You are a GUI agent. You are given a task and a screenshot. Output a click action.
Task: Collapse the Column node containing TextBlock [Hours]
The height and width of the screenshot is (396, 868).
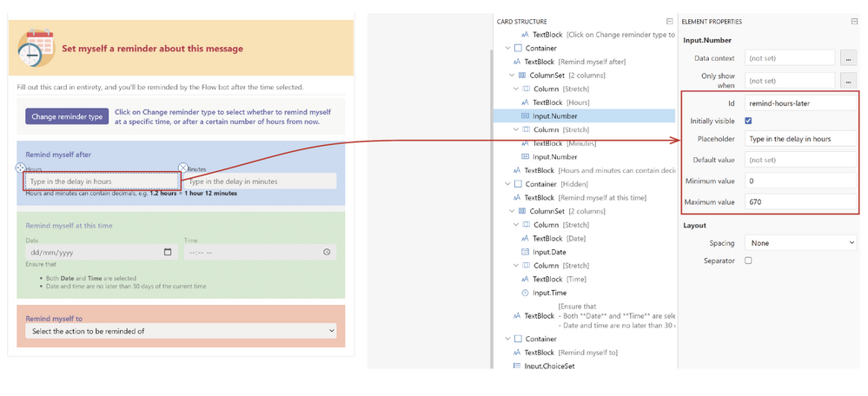[516, 89]
